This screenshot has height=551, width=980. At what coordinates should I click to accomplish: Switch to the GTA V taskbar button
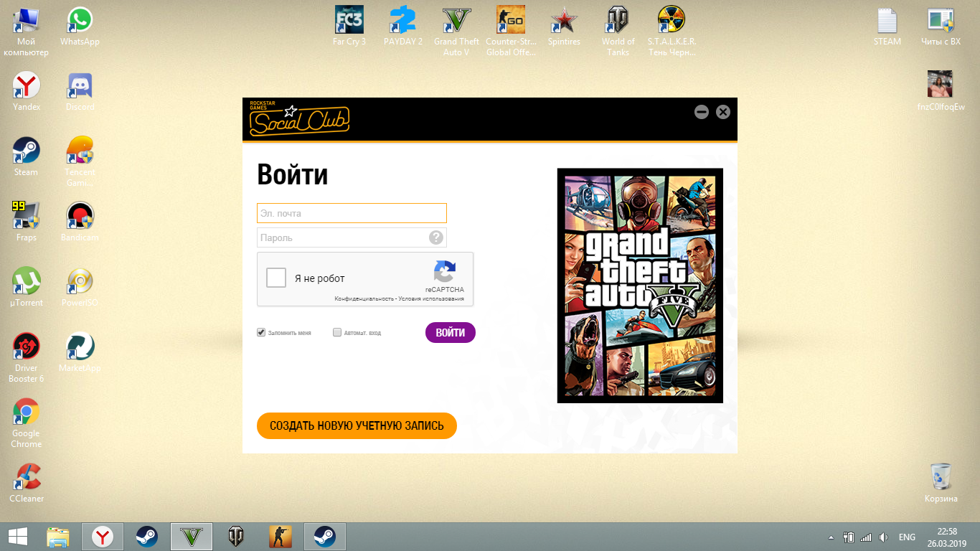coord(190,536)
